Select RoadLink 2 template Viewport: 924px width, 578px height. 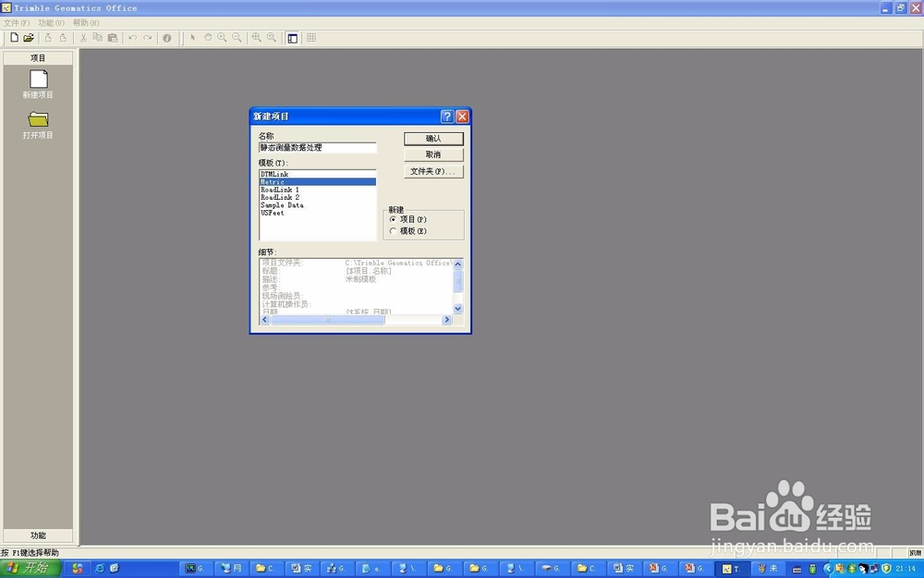[318, 198]
